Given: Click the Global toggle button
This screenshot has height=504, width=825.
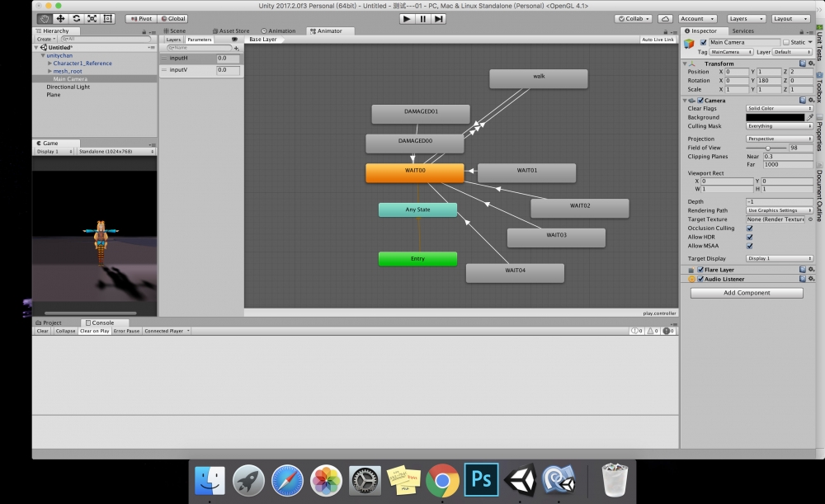Looking at the screenshot, I should (x=172, y=19).
